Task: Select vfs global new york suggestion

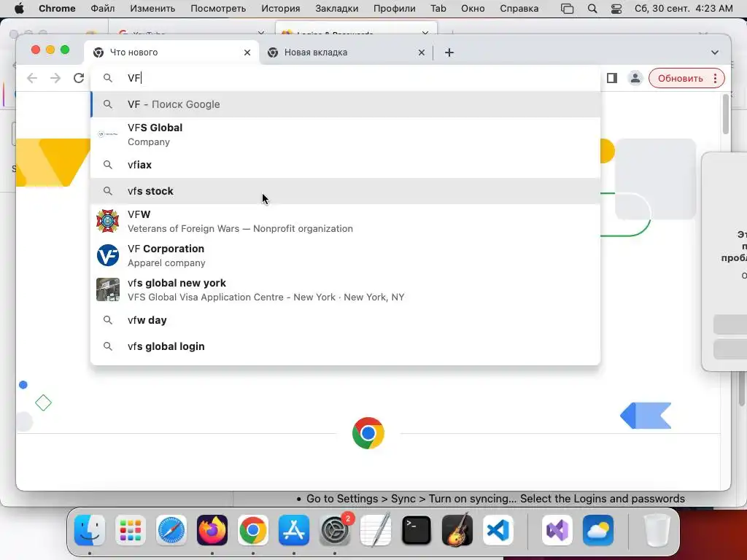Action: (x=345, y=289)
